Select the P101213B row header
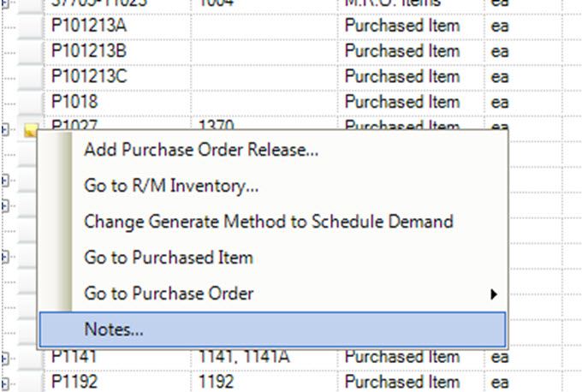Screen dimensions: 582x392 tap(31, 51)
